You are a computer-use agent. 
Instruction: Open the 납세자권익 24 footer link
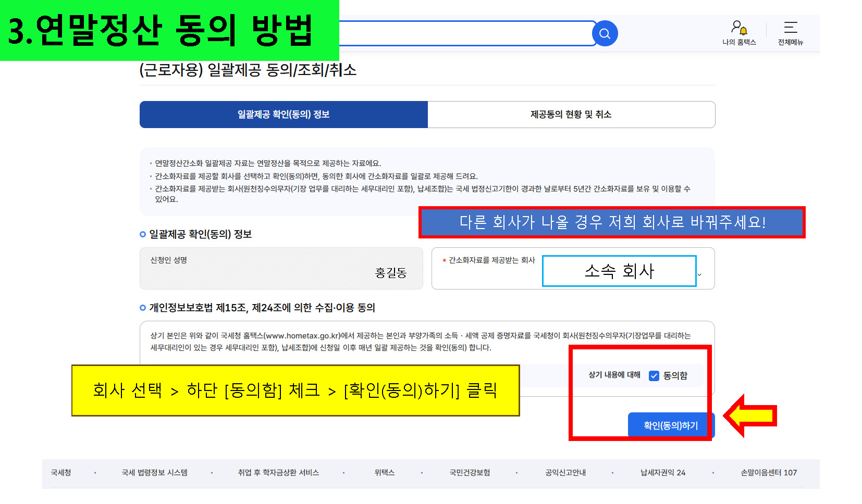662,473
